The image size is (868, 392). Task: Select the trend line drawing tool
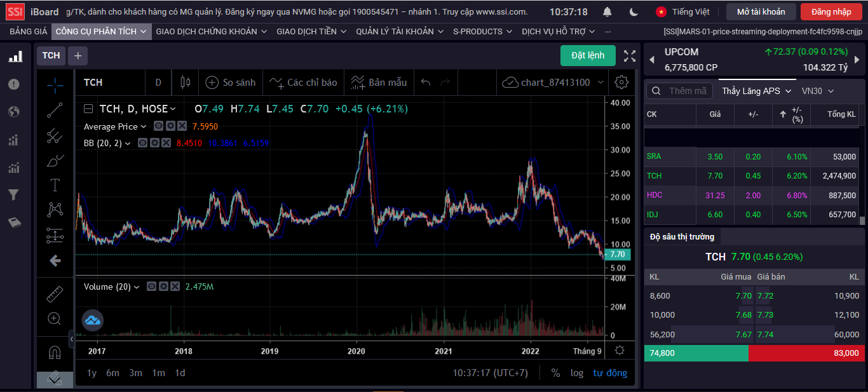(x=55, y=109)
